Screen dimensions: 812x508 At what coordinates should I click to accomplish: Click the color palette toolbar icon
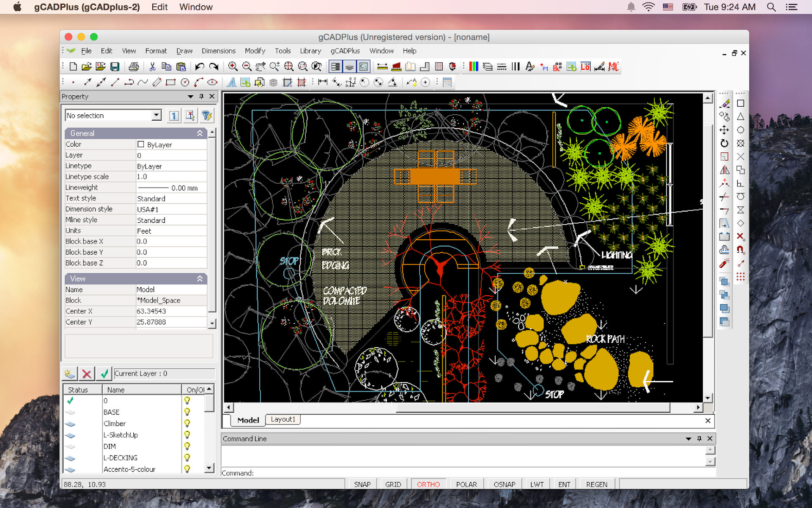474,66
